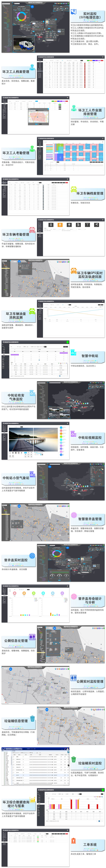
Task: Click the pink manhole icon beside 窨井盖寿命统计与分析
Action: click(74, 597)
